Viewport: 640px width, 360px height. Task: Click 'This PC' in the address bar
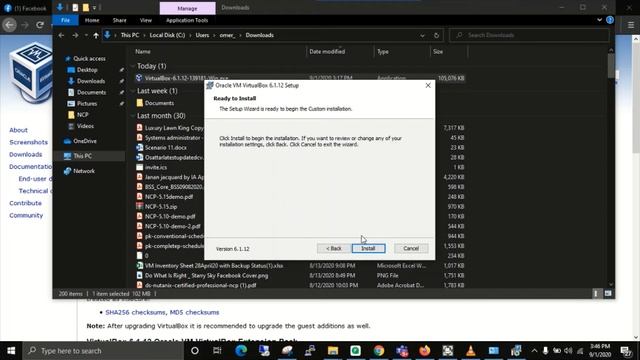point(130,35)
